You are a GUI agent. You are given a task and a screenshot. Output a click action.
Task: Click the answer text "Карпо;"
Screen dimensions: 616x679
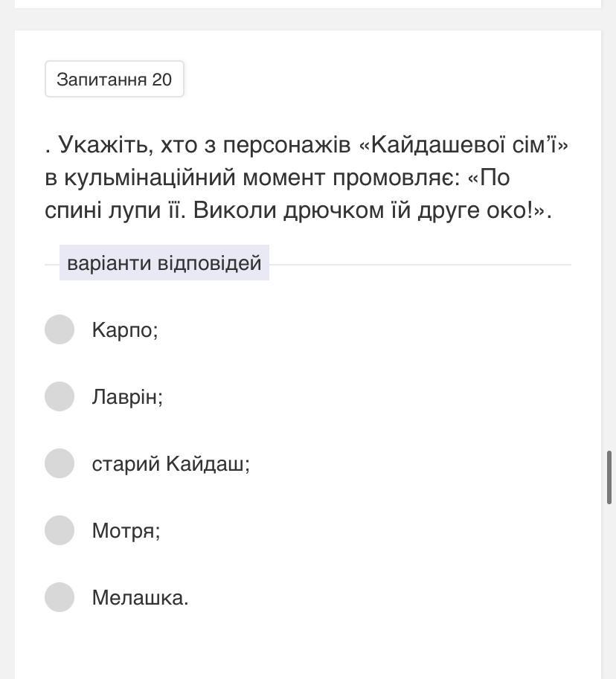pyautogui.click(x=125, y=329)
